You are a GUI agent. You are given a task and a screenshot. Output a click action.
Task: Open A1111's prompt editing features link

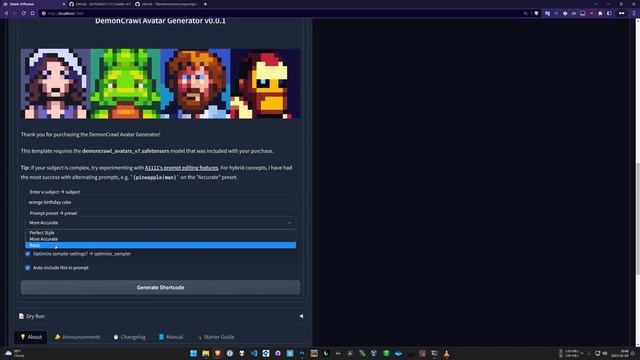pyautogui.click(x=181, y=168)
